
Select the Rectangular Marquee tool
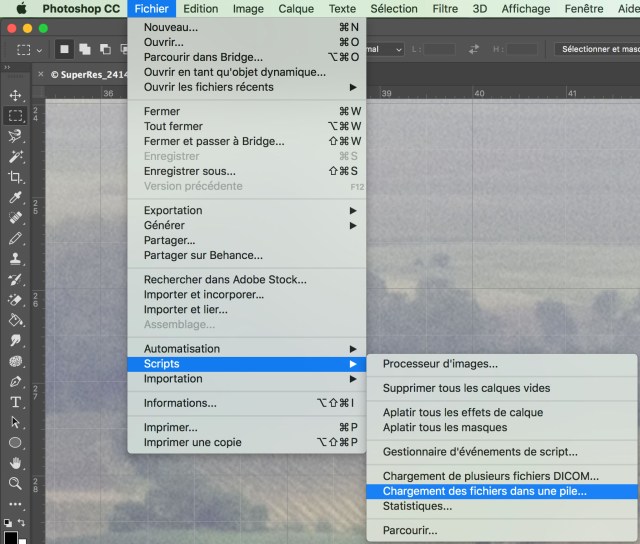coord(15,116)
